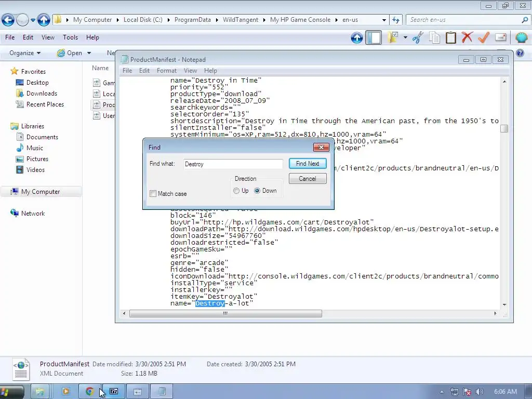Click the orange checkmark Properties icon

click(x=484, y=37)
